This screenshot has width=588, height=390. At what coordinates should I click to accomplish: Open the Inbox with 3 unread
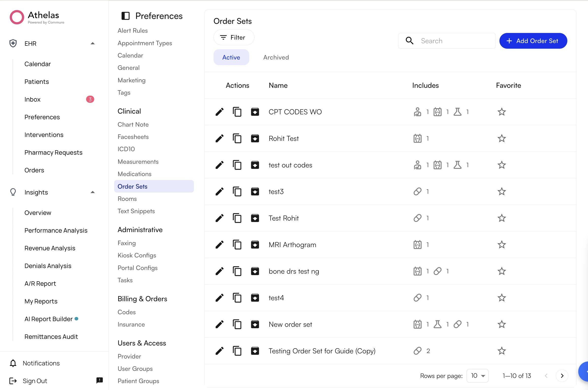59,100
